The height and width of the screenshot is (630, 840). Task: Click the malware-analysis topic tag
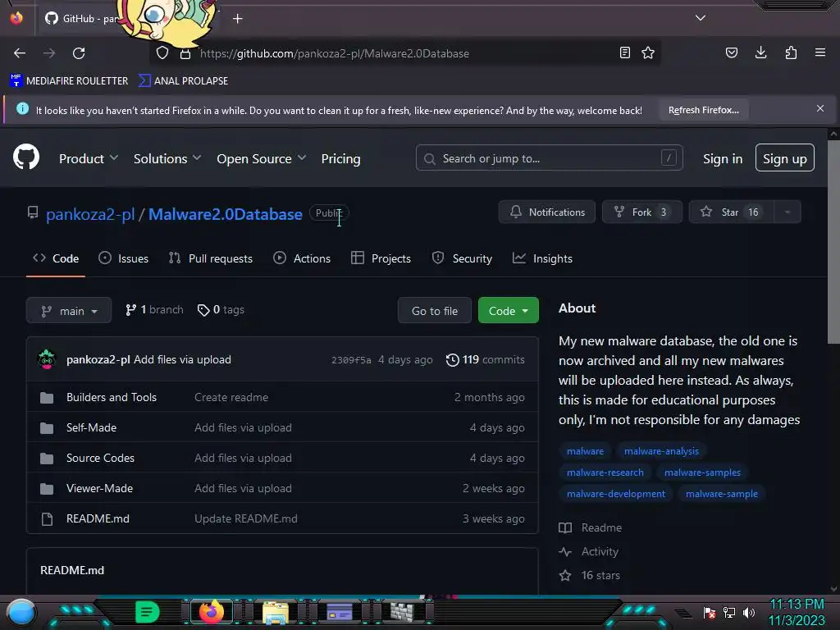(x=661, y=451)
